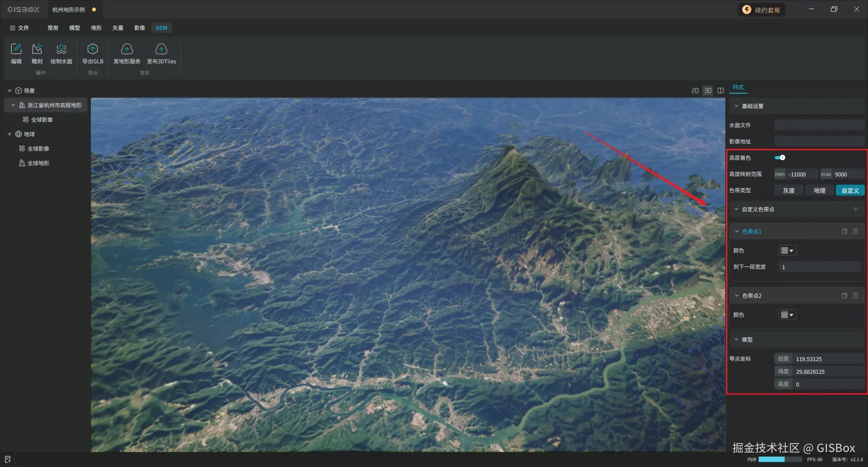Choose the 灰度 color band type
The height and width of the screenshot is (467, 868).
coord(789,191)
